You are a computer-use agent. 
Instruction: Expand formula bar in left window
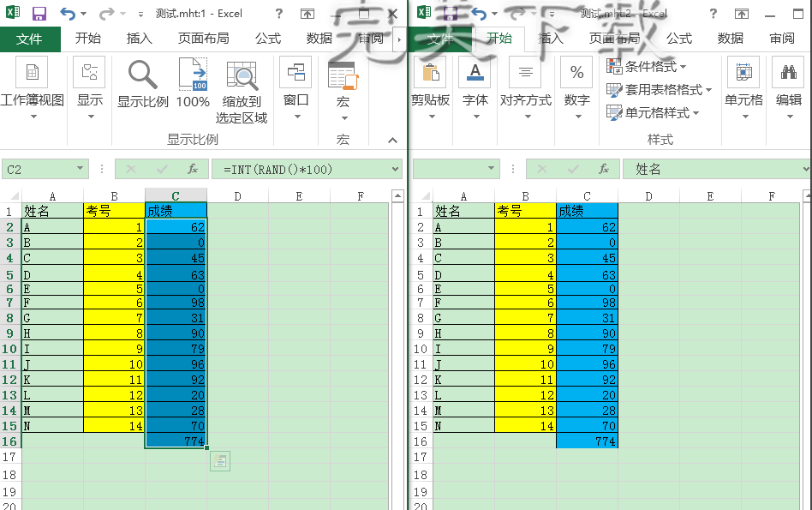395,169
